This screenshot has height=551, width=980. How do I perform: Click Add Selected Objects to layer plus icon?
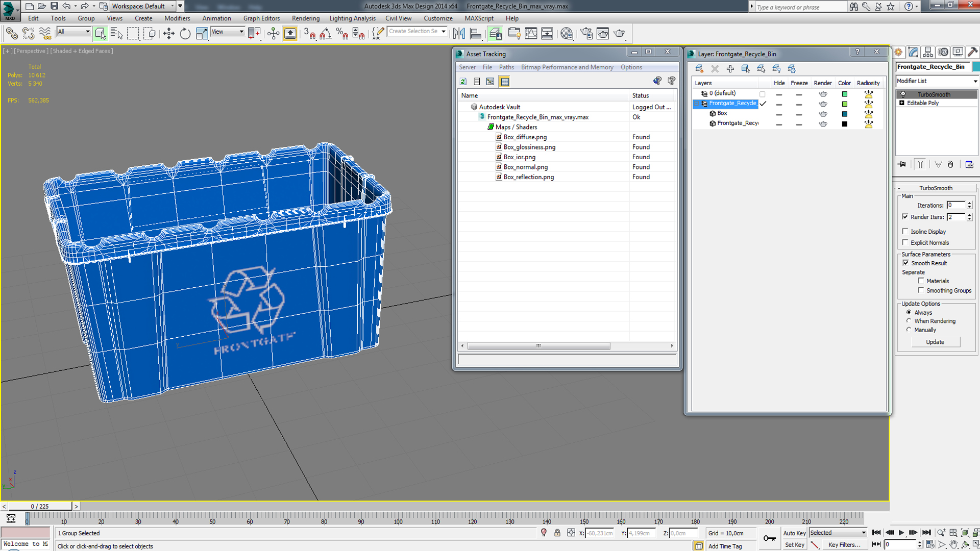tap(730, 68)
